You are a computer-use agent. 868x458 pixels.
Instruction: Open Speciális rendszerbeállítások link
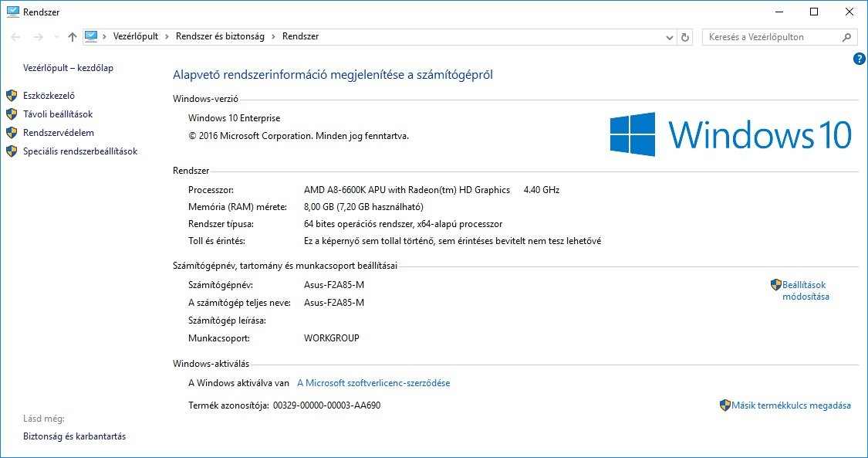click(80, 151)
